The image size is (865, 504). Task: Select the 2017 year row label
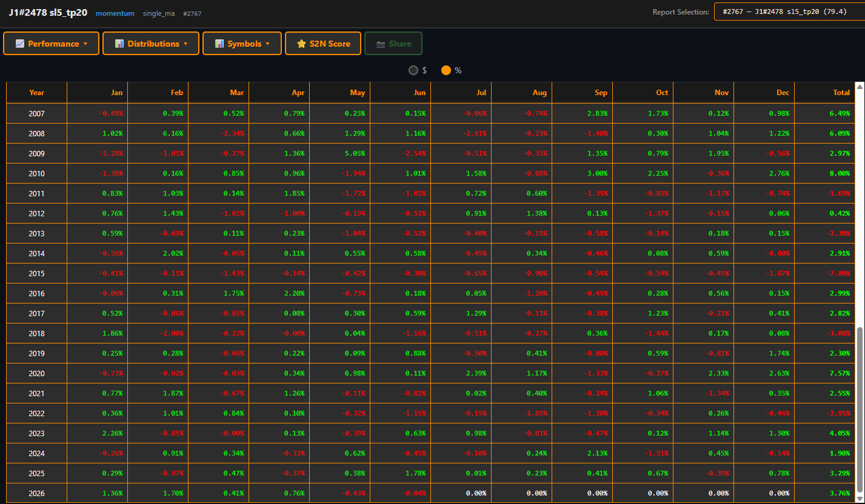(37, 313)
